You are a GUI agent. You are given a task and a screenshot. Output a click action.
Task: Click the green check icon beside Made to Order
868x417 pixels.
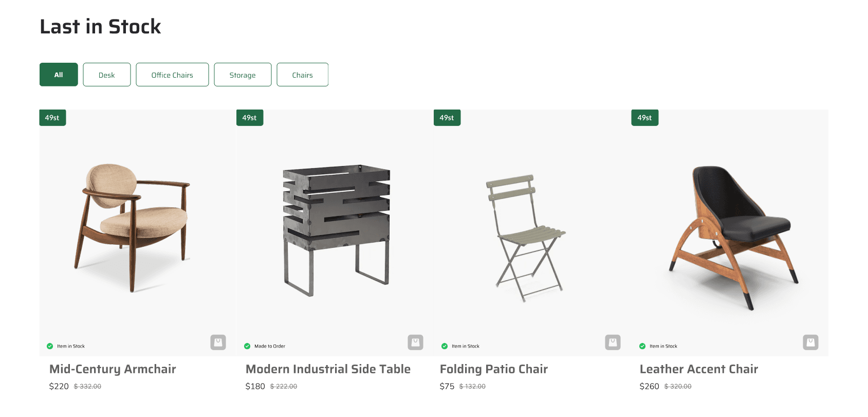pyautogui.click(x=248, y=346)
